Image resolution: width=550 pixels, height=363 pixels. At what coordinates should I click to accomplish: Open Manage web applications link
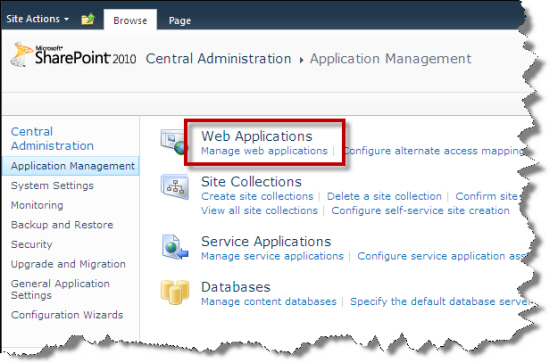pyautogui.click(x=264, y=151)
